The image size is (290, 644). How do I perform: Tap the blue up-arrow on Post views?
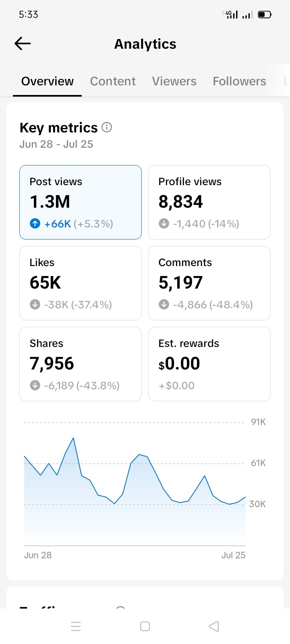[x=35, y=223]
